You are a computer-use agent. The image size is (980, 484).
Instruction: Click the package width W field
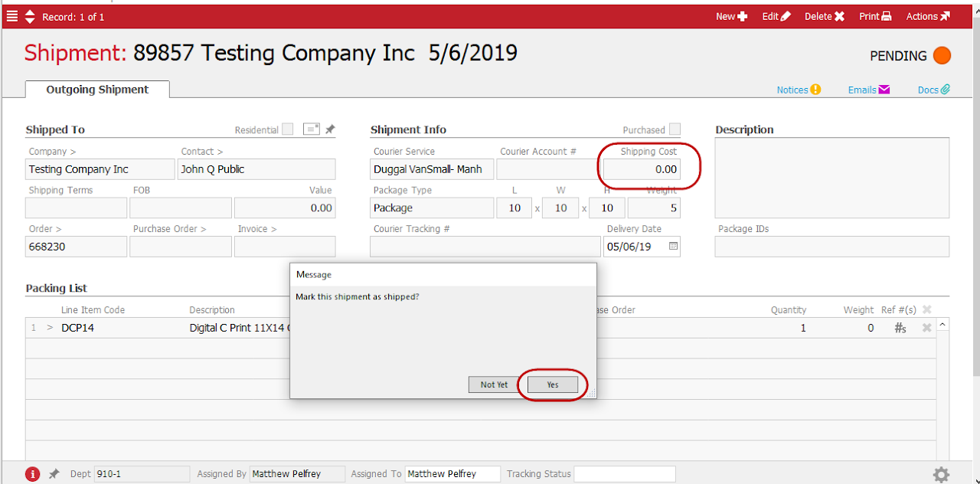[x=560, y=208]
